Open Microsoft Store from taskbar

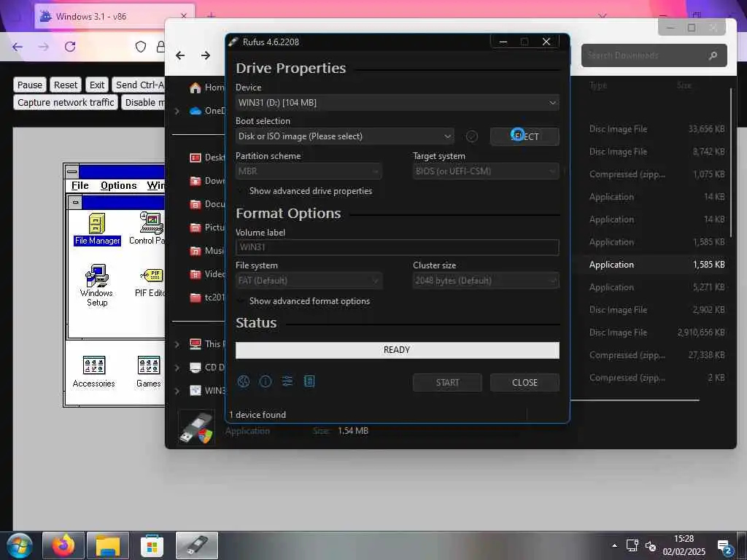[152, 545]
